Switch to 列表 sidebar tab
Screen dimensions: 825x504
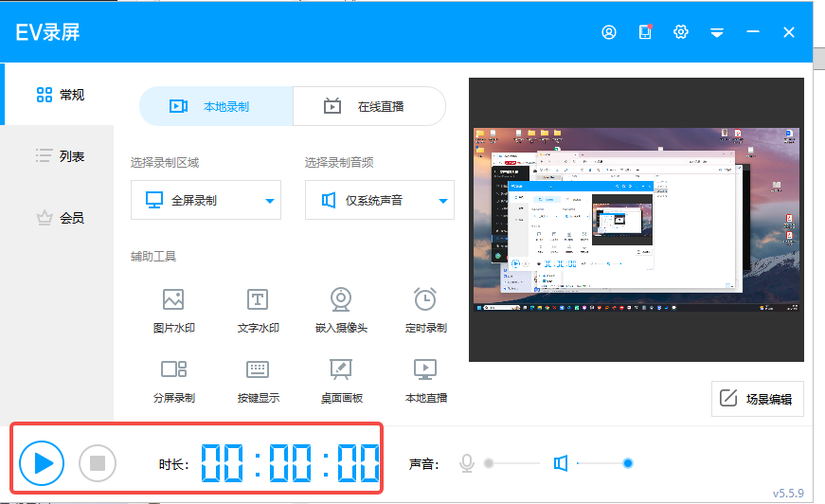tap(59, 156)
